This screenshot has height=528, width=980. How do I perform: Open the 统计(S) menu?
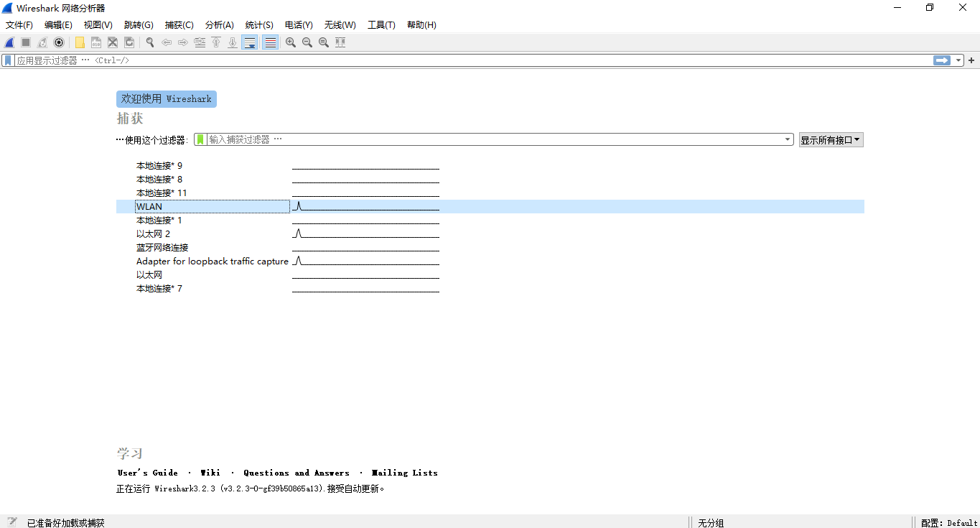tap(258, 25)
